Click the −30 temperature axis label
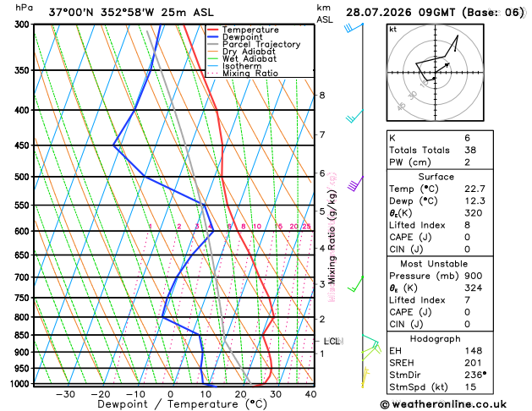 (x=65, y=394)
